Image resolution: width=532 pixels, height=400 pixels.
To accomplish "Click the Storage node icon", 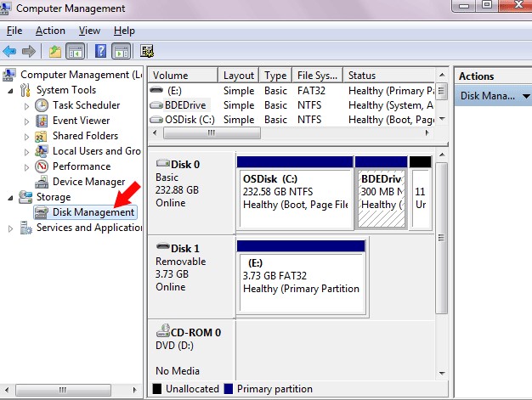I will [x=25, y=197].
